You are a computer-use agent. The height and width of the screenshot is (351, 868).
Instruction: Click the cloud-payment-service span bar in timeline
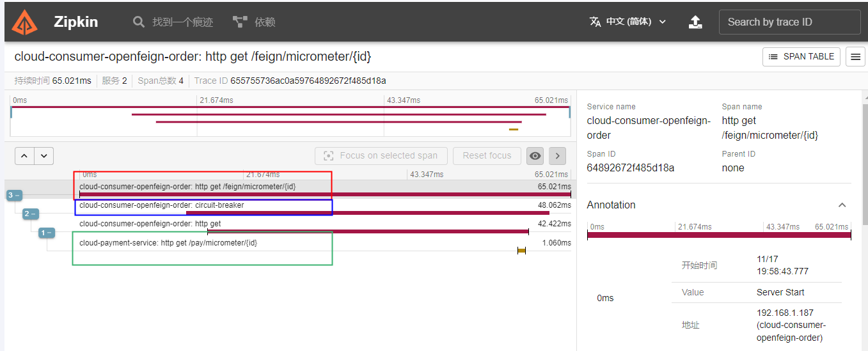coord(521,251)
